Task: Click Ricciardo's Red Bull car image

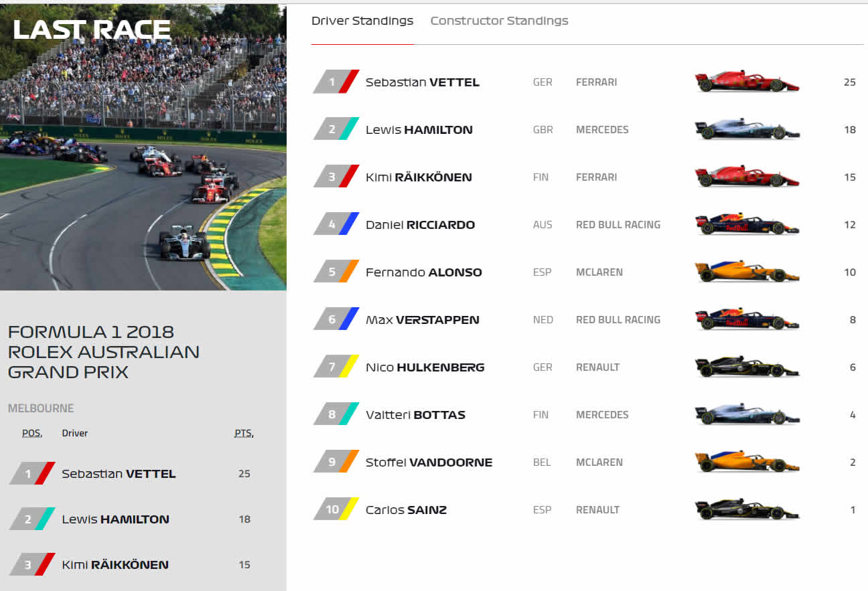Action: coord(747,225)
